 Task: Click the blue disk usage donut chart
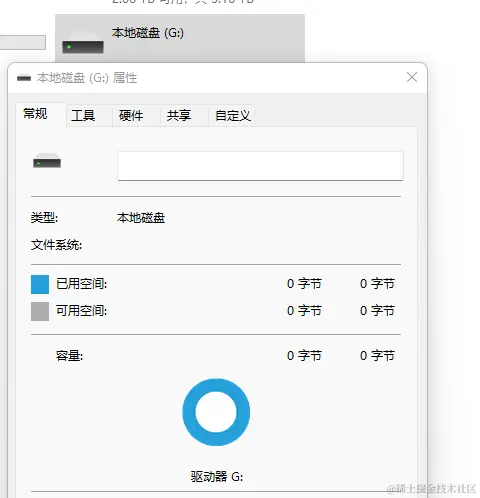click(216, 412)
